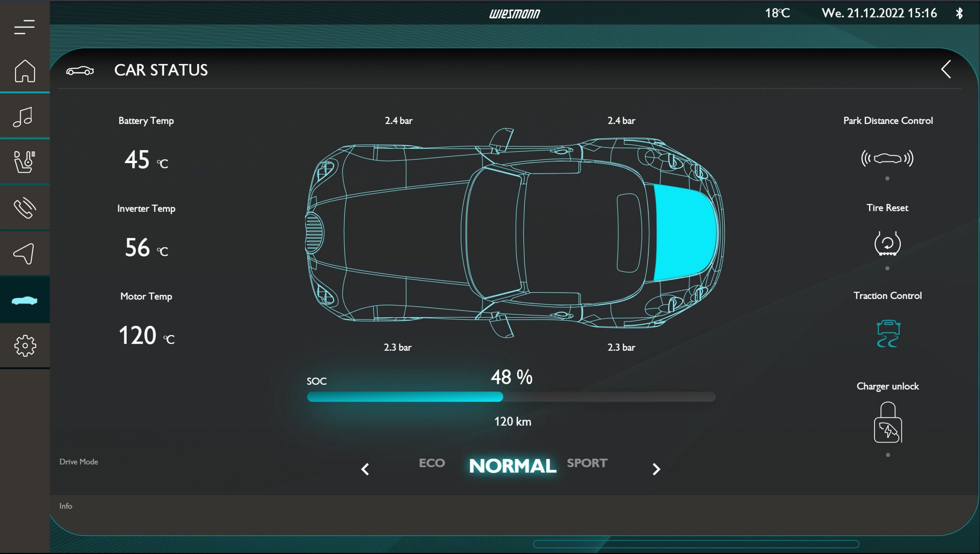Open the Phone screen from the sidebar
The height and width of the screenshot is (554, 980).
point(24,208)
